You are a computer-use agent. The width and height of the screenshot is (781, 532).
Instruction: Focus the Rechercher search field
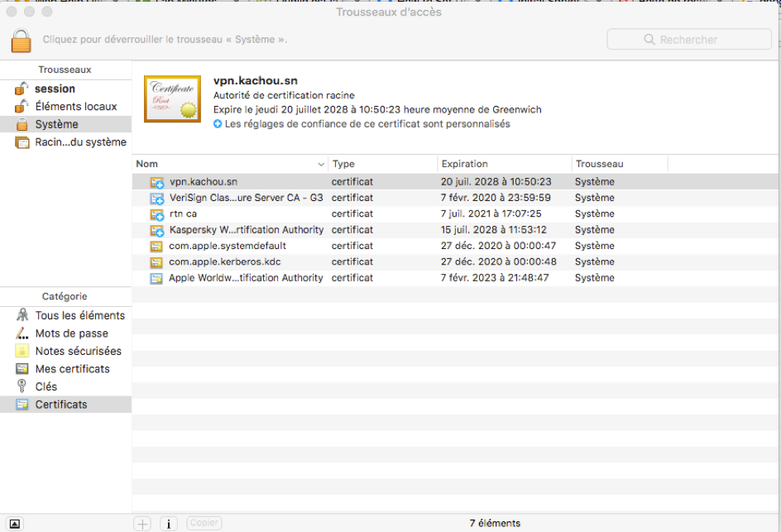pyautogui.click(x=689, y=40)
